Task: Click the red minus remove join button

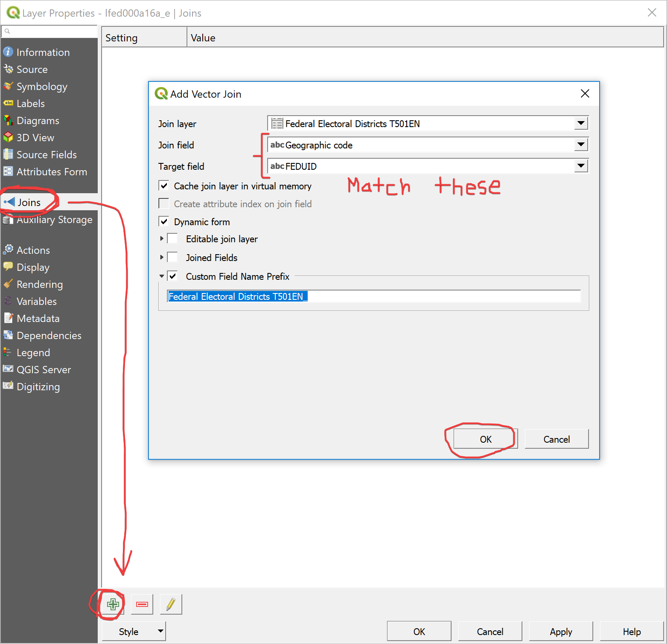Action: (142, 604)
